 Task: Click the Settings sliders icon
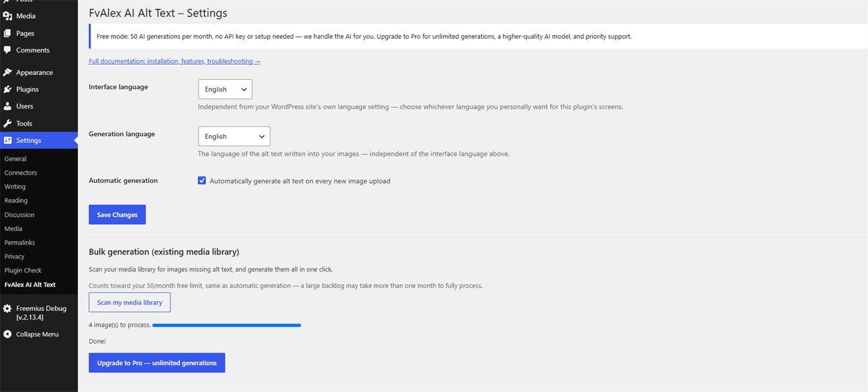pyautogui.click(x=7, y=141)
